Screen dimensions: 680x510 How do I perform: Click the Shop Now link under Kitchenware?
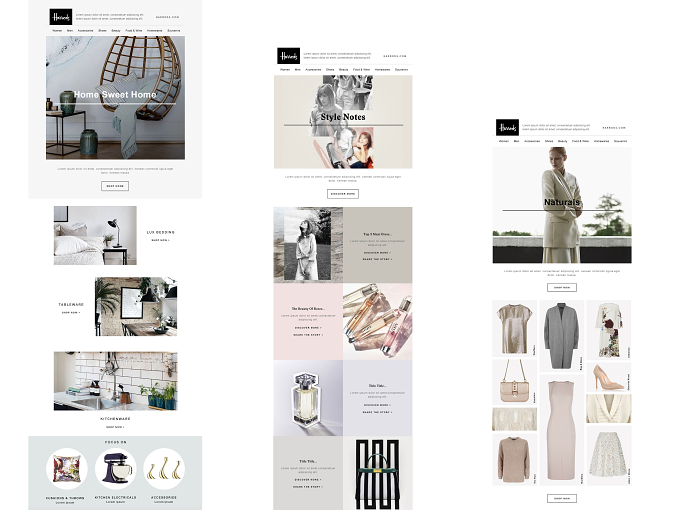115,427
